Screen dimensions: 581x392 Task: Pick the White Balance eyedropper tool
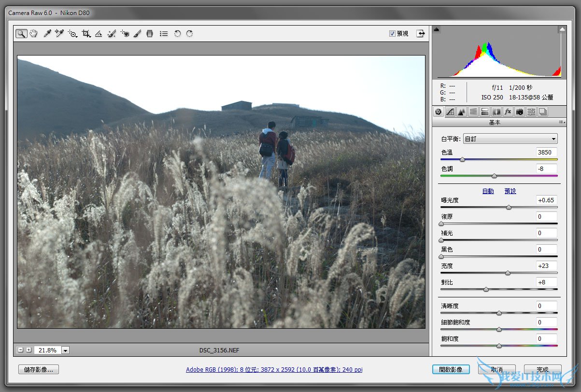47,33
